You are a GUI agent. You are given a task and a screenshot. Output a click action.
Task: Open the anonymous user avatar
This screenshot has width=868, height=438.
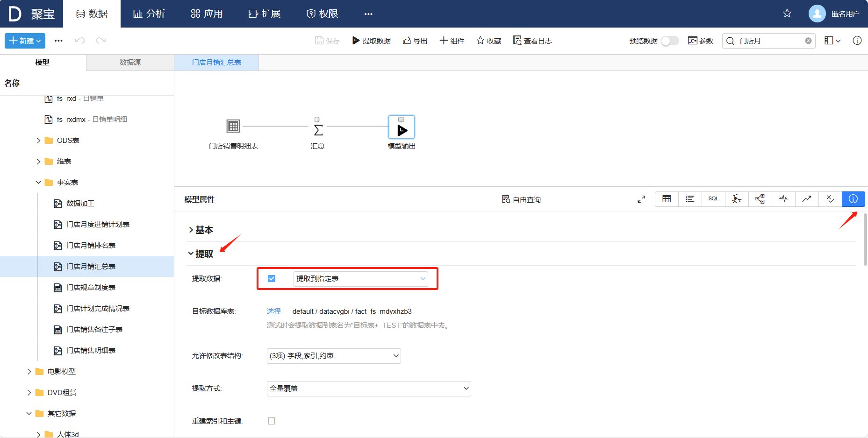[817, 14]
